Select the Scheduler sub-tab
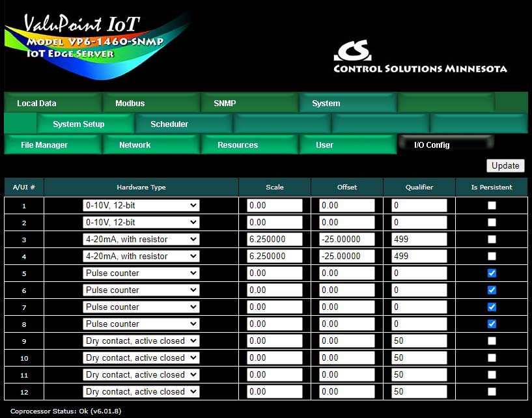 (x=169, y=124)
